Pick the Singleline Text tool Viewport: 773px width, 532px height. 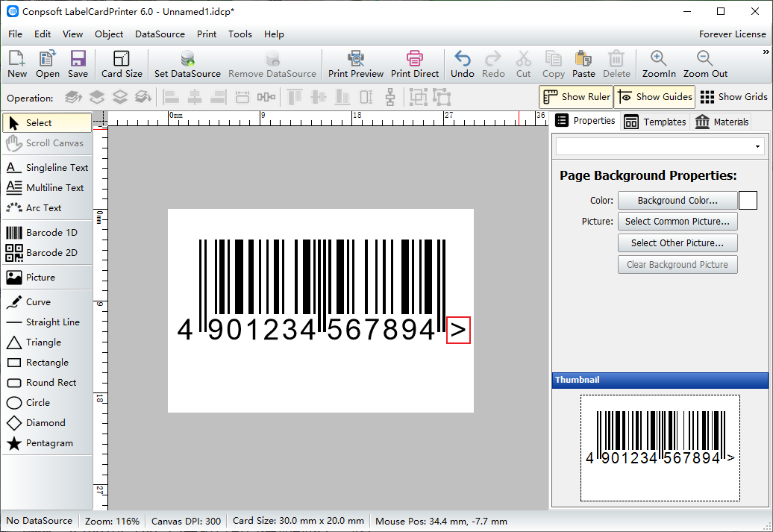(47, 168)
